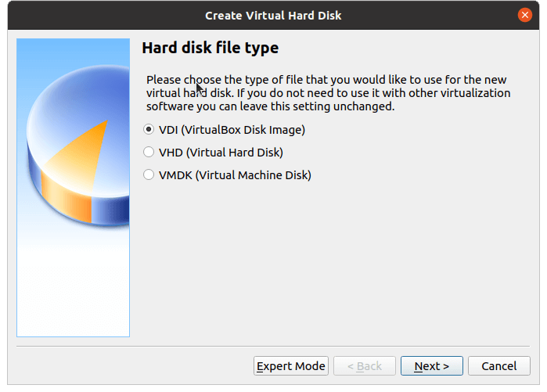Choose the VHD radio button option
Screen dimensions: 547x392
pos(149,153)
